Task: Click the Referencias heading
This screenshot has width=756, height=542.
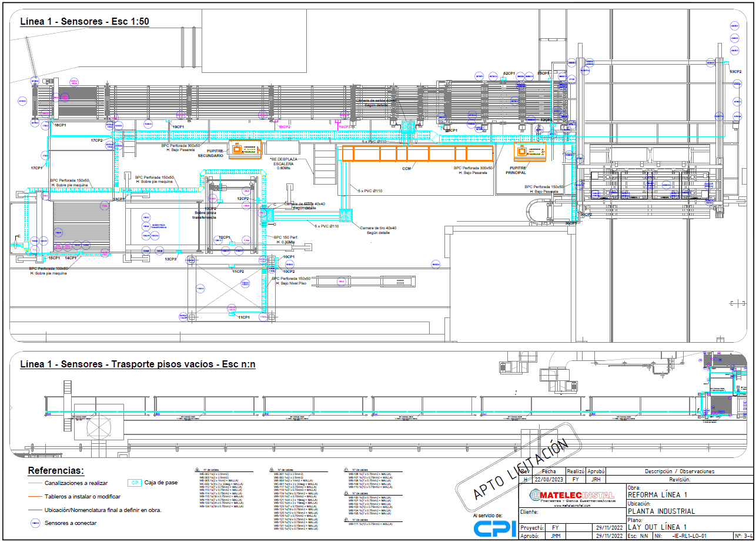Action: pos(56,471)
